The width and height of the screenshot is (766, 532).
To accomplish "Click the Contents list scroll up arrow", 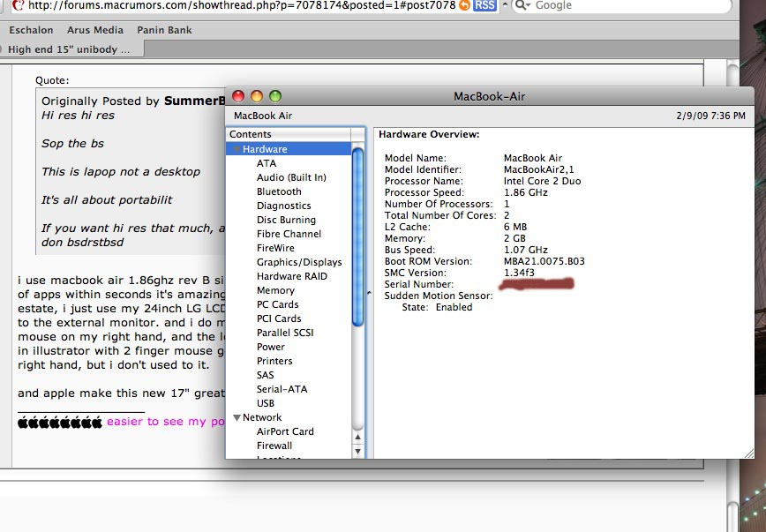I will [357, 438].
